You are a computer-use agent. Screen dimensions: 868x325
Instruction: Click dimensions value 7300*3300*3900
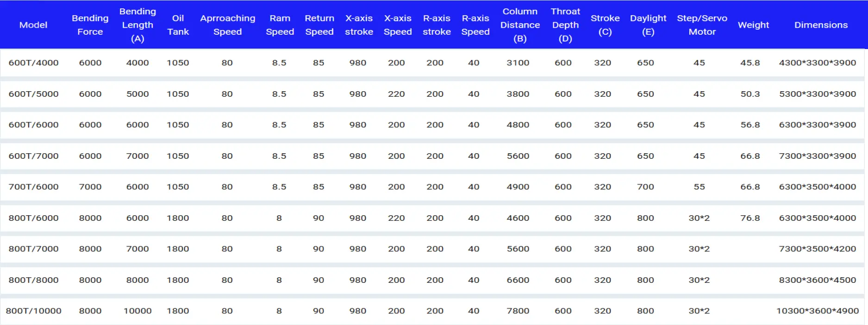pos(818,156)
